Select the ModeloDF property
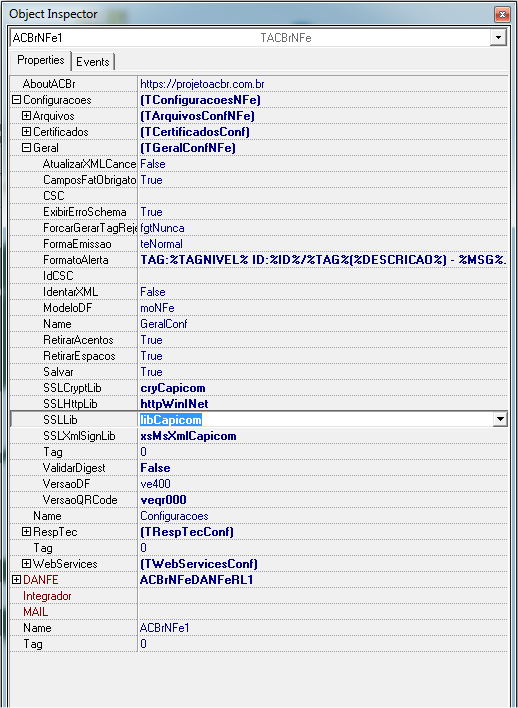 click(x=67, y=308)
